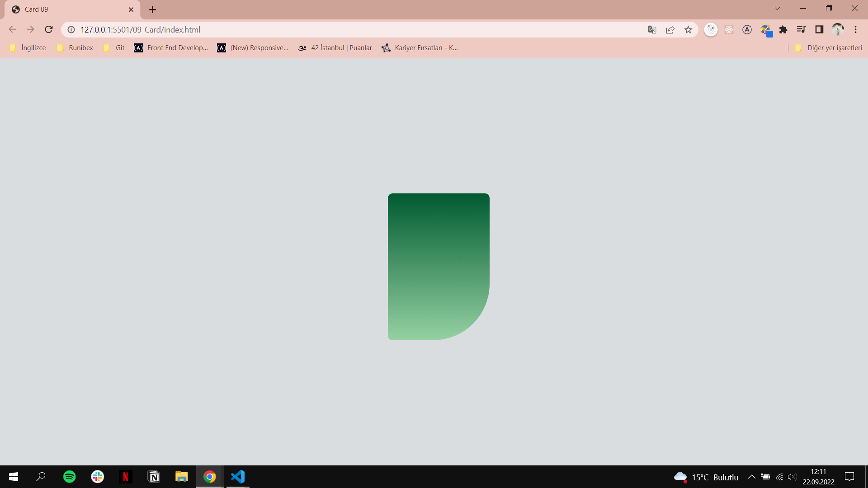Screen dimensions: 868x488
Task: Bookmark this page with star icon
Action: pyautogui.click(x=688, y=30)
